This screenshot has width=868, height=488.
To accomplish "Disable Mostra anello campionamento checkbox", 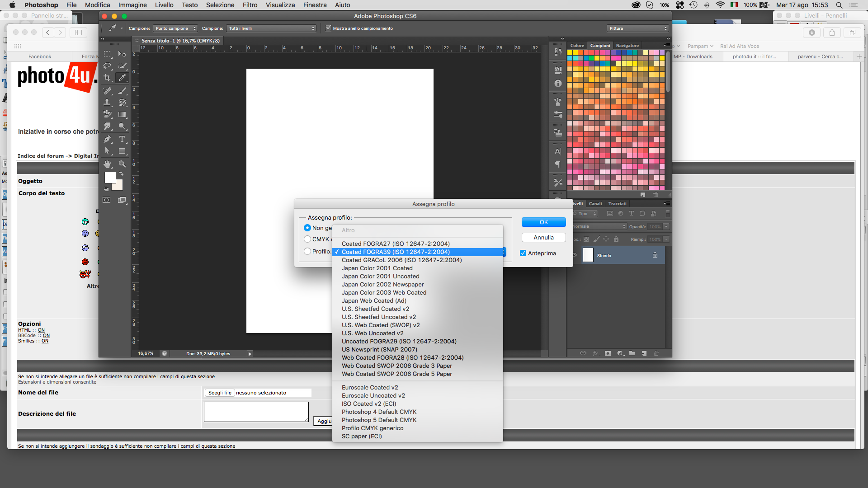I will pyautogui.click(x=329, y=28).
